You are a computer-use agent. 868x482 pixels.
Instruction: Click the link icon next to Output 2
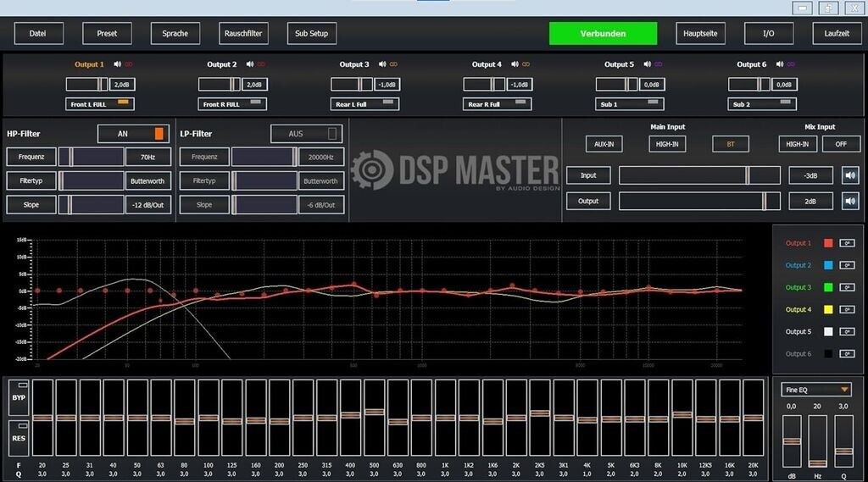pyautogui.click(x=261, y=64)
